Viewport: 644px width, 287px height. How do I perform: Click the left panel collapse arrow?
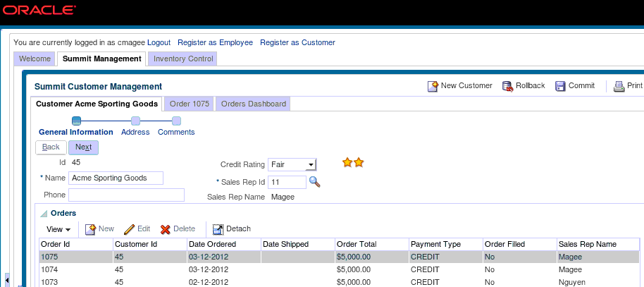7,280
